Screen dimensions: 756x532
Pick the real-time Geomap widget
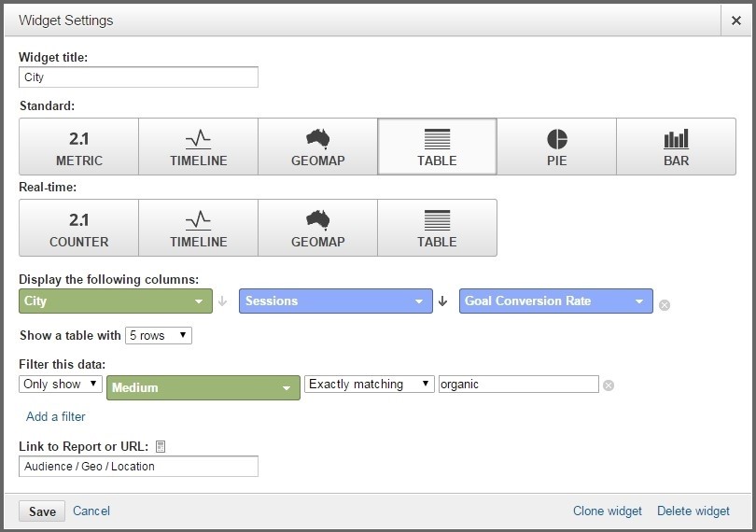(317, 229)
